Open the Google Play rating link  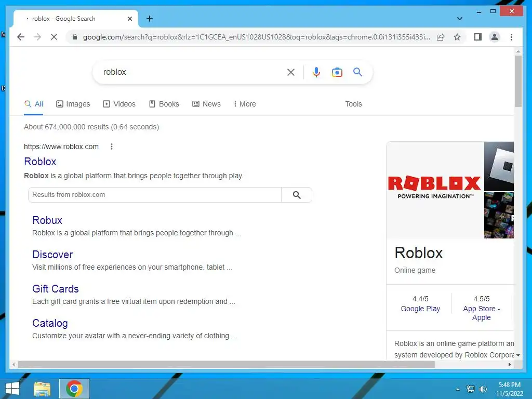click(x=420, y=309)
